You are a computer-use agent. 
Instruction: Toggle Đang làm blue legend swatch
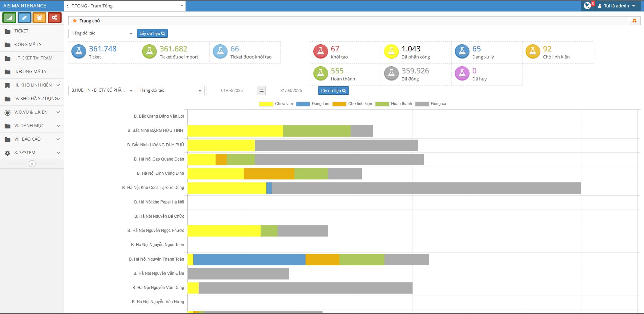pos(303,104)
